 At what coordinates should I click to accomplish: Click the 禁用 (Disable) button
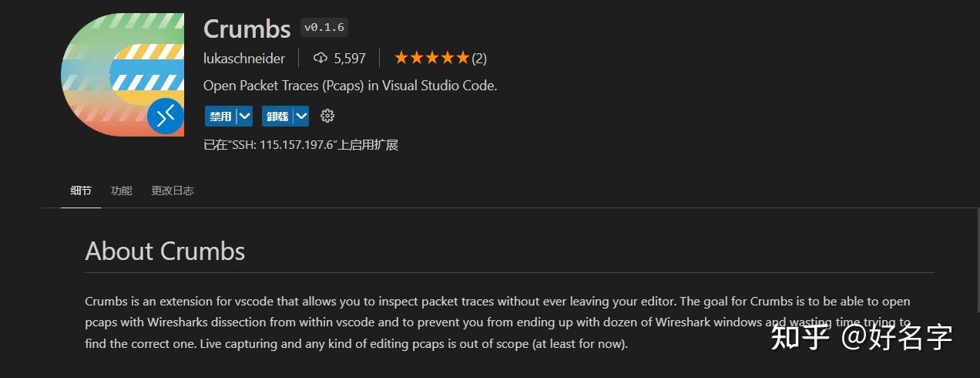click(x=220, y=116)
